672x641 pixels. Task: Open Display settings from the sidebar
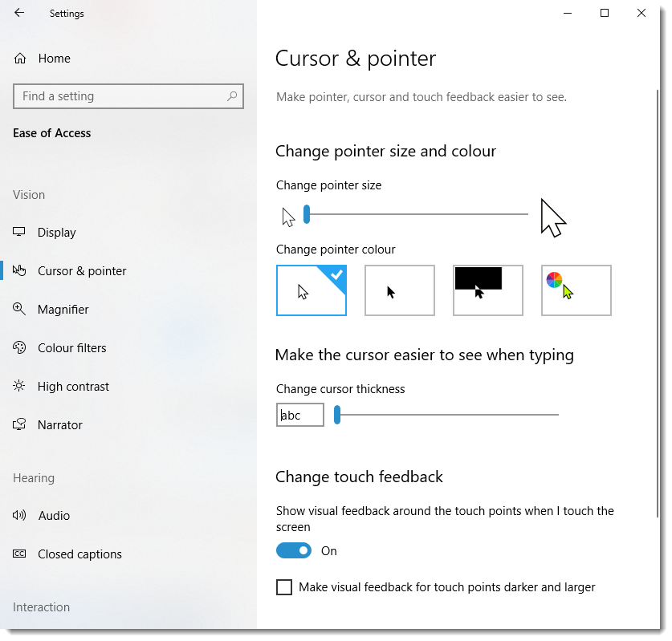[x=56, y=233]
